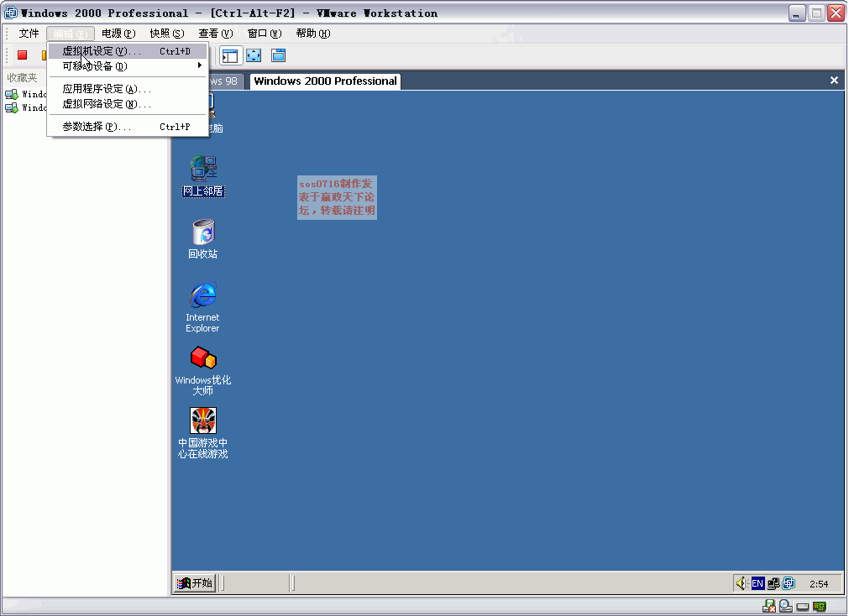Select the Windows优化大师 desktop icon
Screen dimensions: 849x616
(x=203, y=370)
